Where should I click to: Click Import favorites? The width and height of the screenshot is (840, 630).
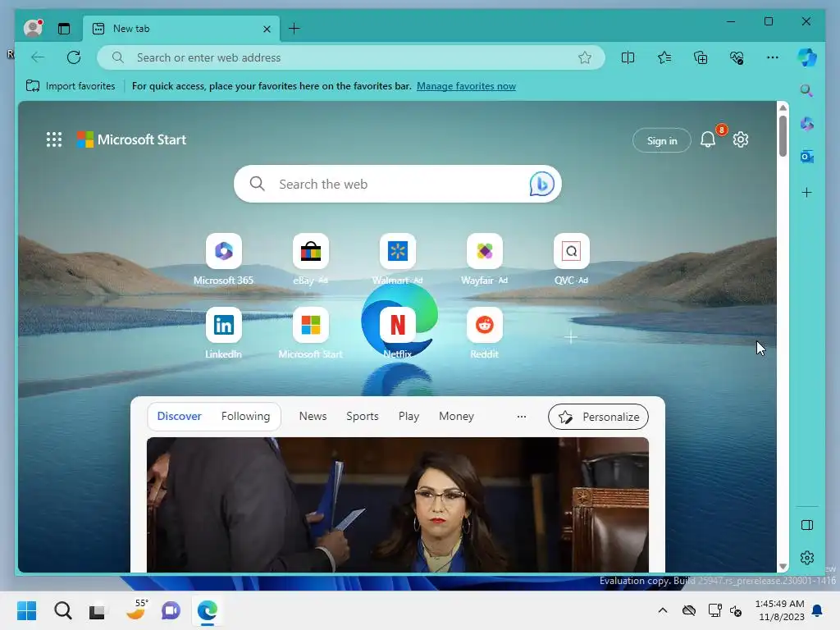tap(71, 85)
